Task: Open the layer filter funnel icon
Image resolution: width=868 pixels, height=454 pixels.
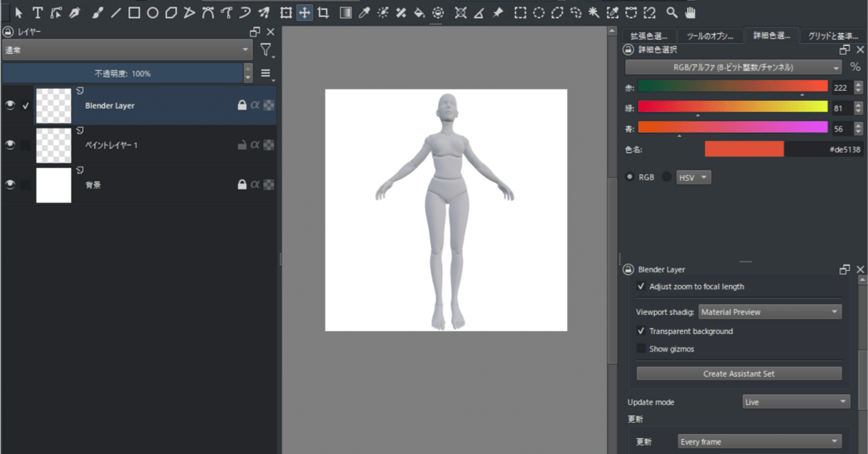Action: click(266, 49)
